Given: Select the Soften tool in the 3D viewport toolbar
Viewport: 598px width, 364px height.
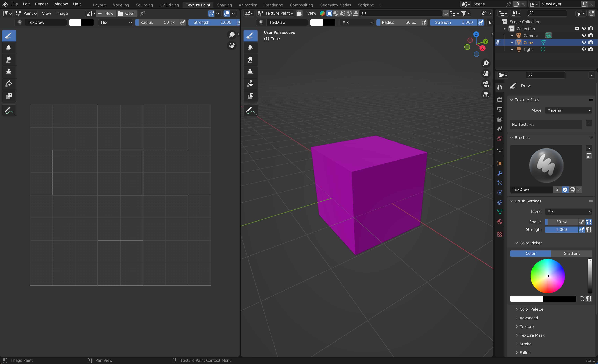Looking at the screenshot, I should point(250,47).
